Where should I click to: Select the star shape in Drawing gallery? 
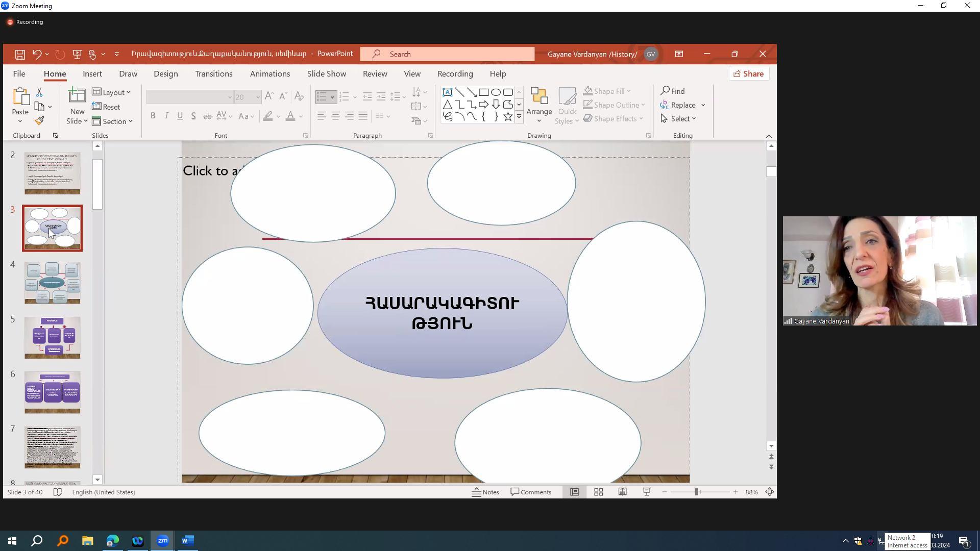pyautogui.click(x=507, y=116)
